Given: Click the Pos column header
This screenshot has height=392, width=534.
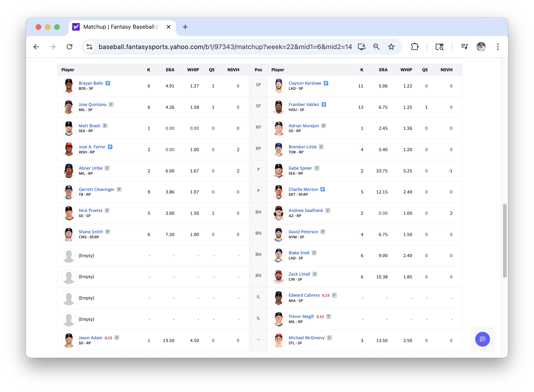Looking at the screenshot, I should point(258,70).
